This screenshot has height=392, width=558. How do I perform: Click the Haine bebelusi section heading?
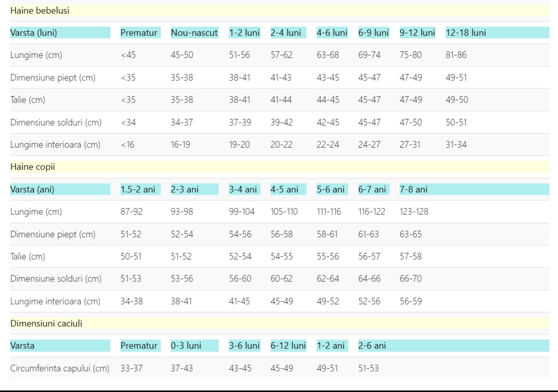pos(40,10)
